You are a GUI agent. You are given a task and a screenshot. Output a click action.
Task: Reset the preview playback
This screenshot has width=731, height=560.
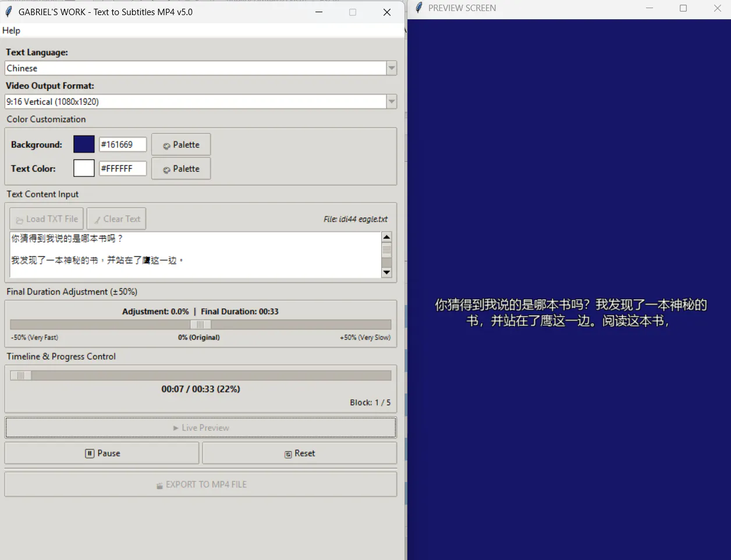click(x=300, y=453)
